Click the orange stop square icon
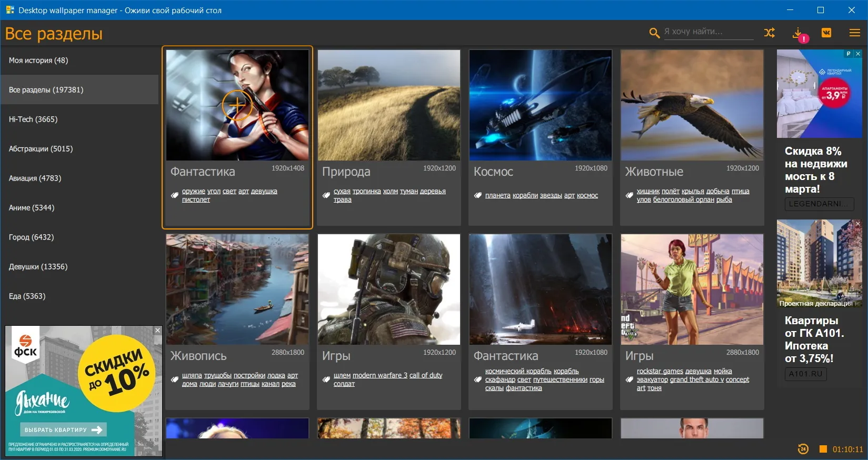The height and width of the screenshot is (460, 868). (x=823, y=449)
